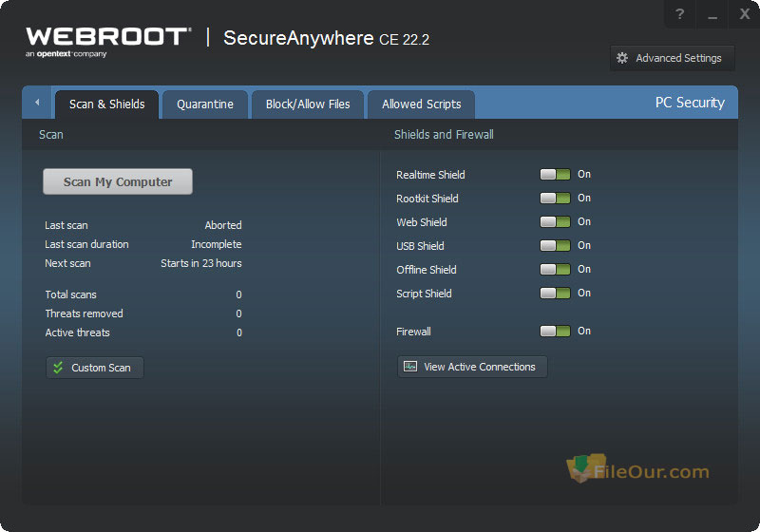Click the 'Shields and Firewall' heading
Image resolution: width=760 pixels, height=532 pixels.
pyautogui.click(x=444, y=135)
